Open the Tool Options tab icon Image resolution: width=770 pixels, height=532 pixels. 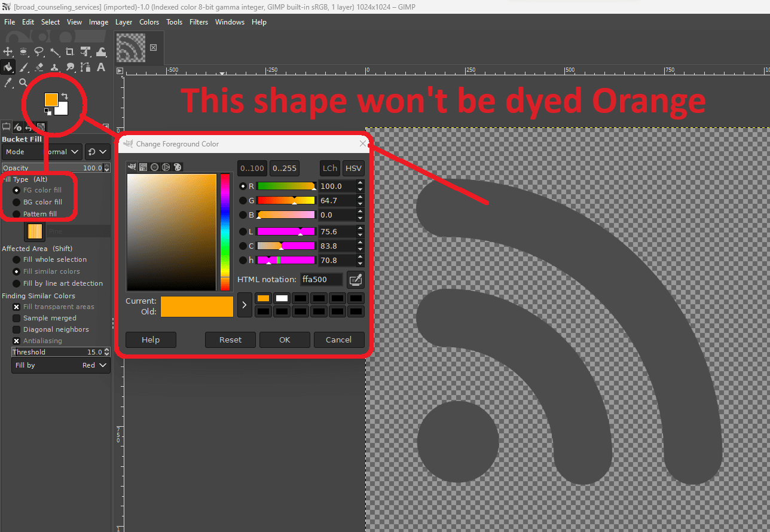(7, 127)
